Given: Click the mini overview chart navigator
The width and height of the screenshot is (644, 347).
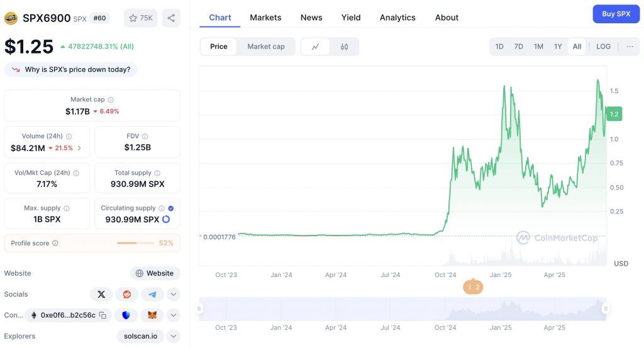Looking at the screenshot, I should pyautogui.click(x=402, y=309).
